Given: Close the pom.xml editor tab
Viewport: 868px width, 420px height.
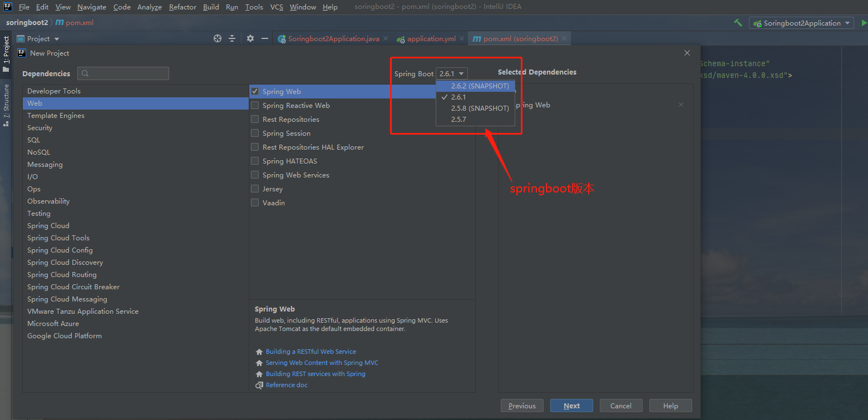Looking at the screenshot, I should pyautogui.click(x=564, y=38).
